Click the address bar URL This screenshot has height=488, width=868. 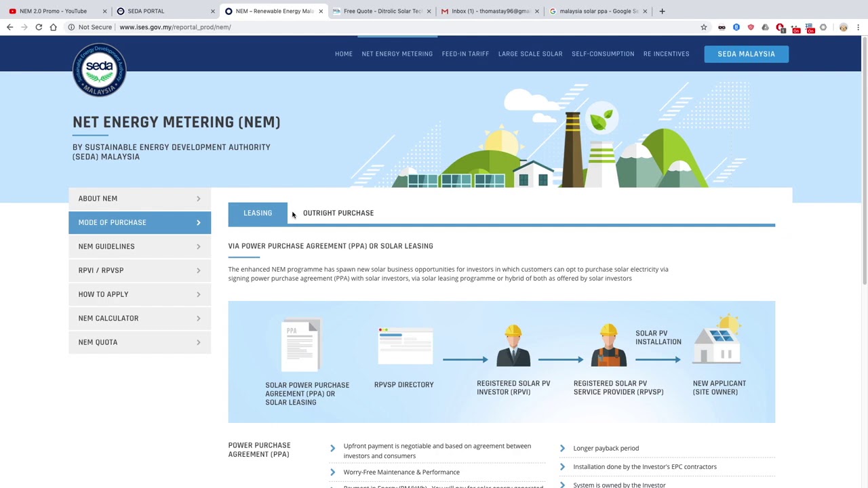coord(175,27)
